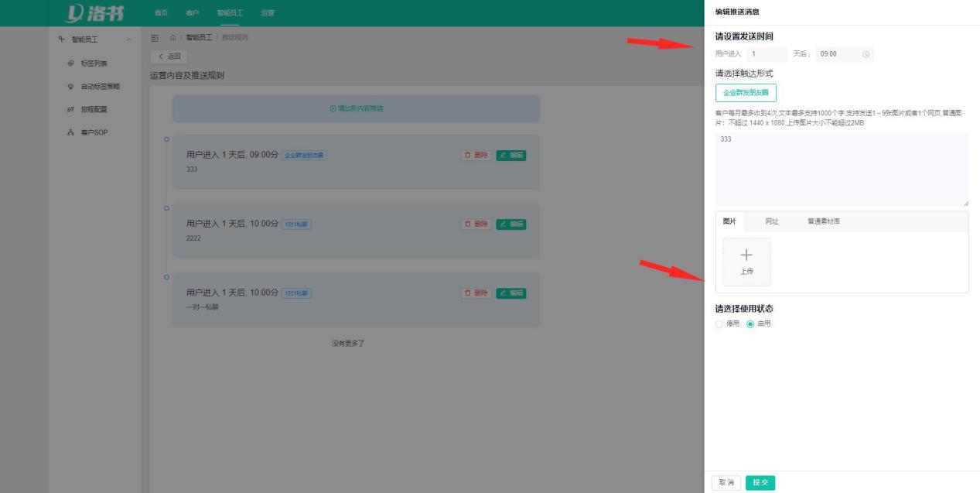
Task: Click the trash delete icon on the 2222 rule
Action: [x=467, y=223]
